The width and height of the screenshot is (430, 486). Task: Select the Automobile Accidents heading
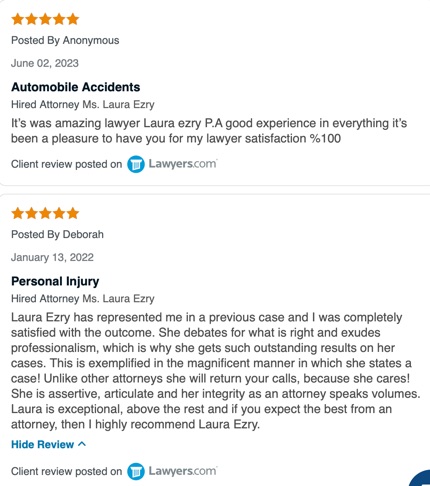point(76,87)
